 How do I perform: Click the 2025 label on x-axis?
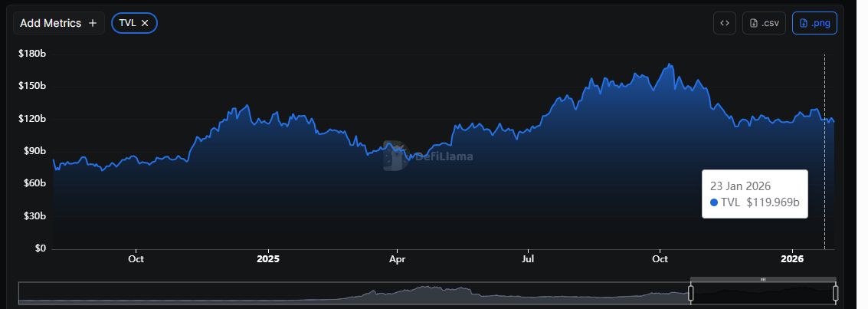tap(268, 259)
